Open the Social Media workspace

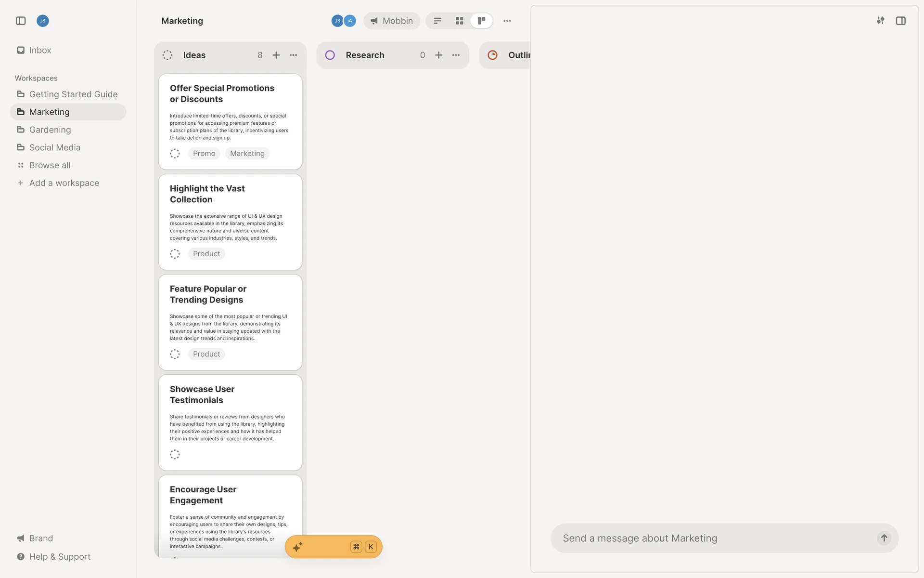pyautogui.click(x=55, y=147)
